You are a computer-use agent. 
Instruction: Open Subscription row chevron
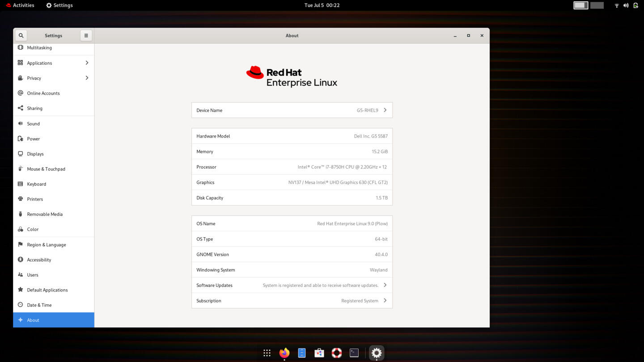385,300
